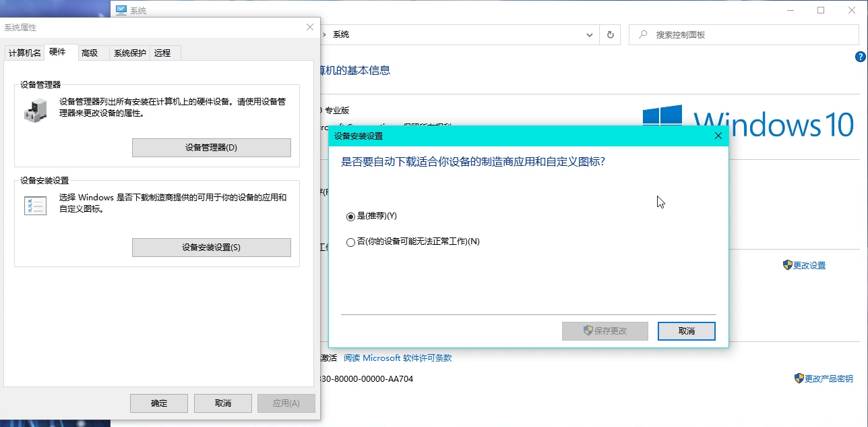
Task: Click the device manager hardware icon
Action: pos(36,109)
